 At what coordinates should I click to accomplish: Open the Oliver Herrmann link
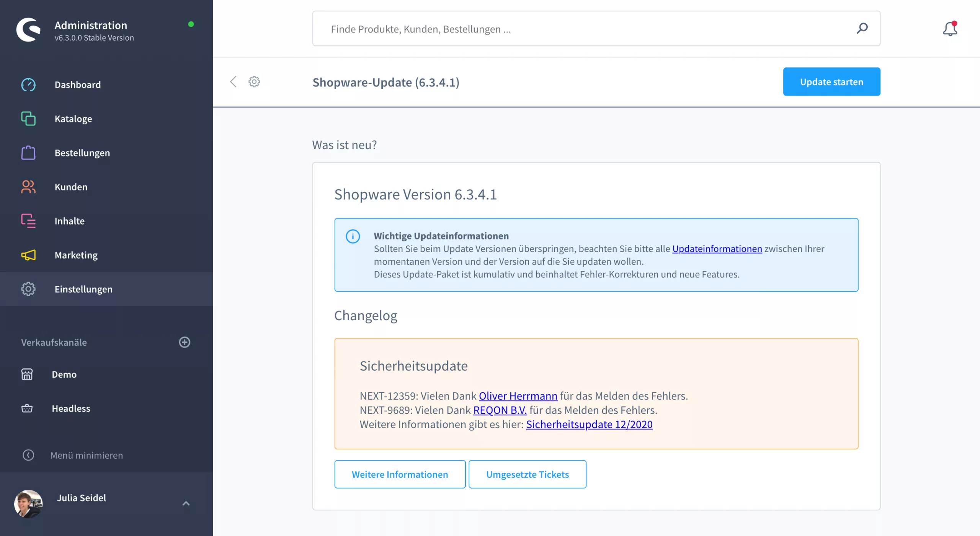[518, 396]
